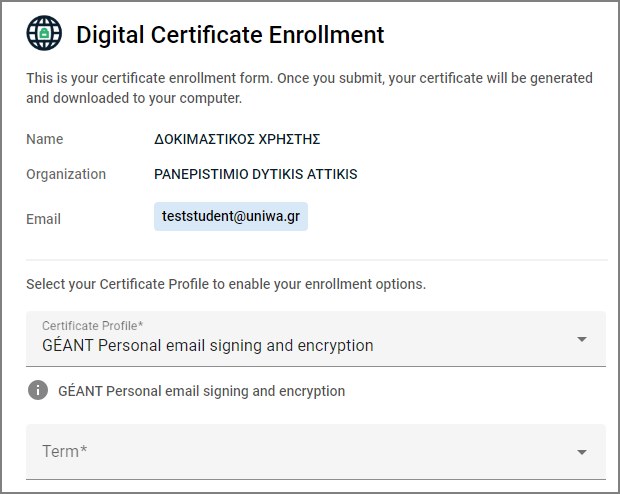Screen dimensions: 620x494
Task: Click the Email field label
Action: point(43,219)
